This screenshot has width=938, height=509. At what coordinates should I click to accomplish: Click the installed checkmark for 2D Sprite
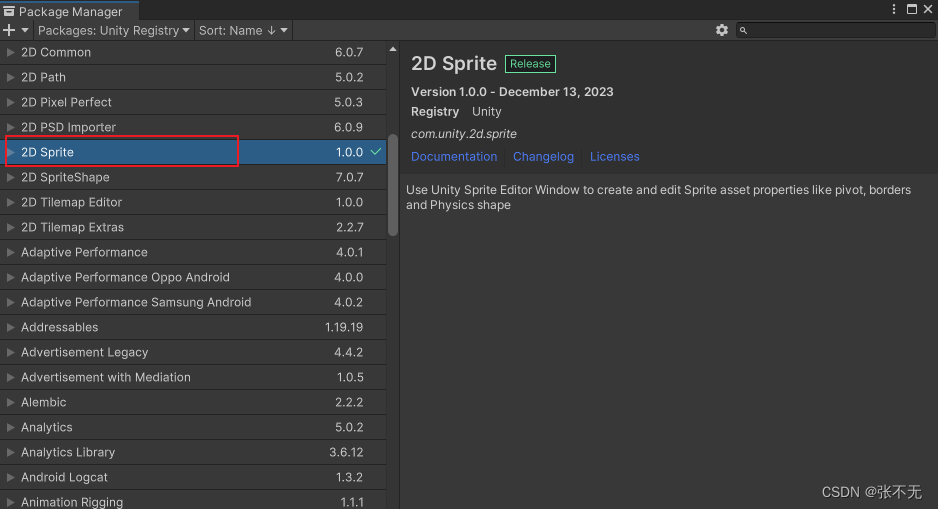(376, 152)
